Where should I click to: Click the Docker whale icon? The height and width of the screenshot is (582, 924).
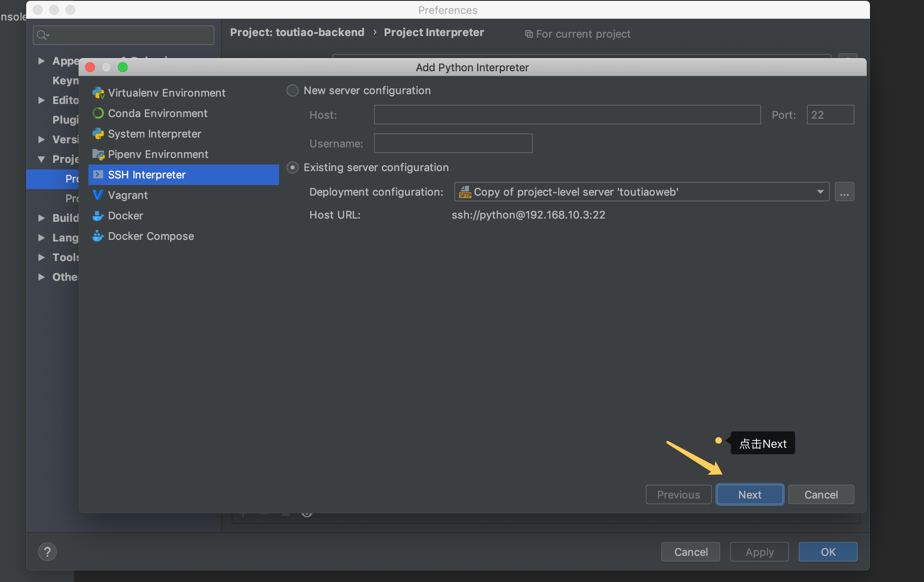click(x=98, y=216)
